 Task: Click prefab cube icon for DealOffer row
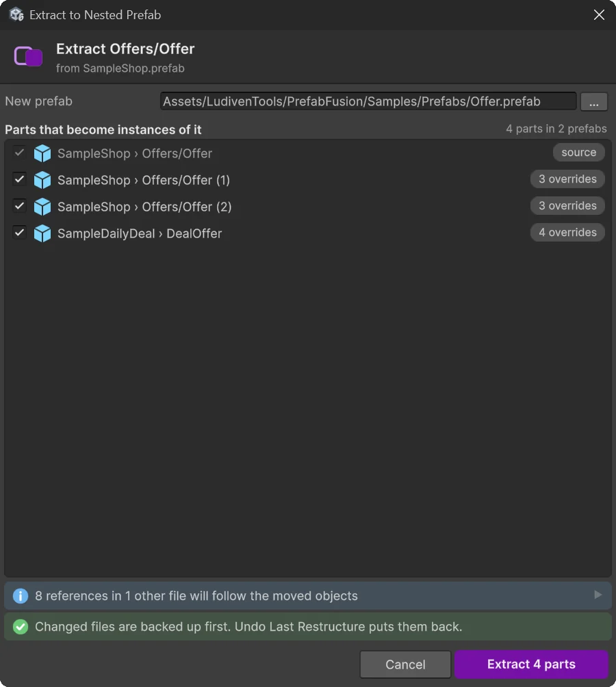pyautogui.click(x=42, y=233)
